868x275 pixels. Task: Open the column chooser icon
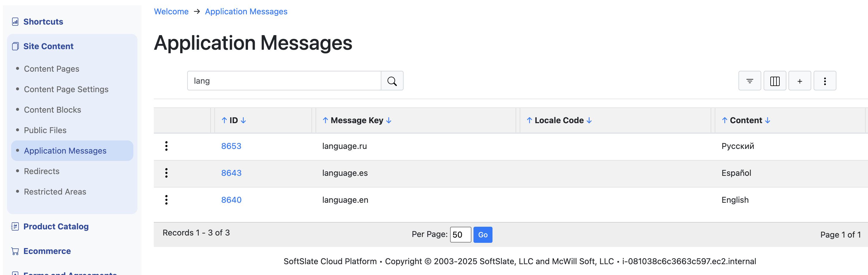(775, 81)
